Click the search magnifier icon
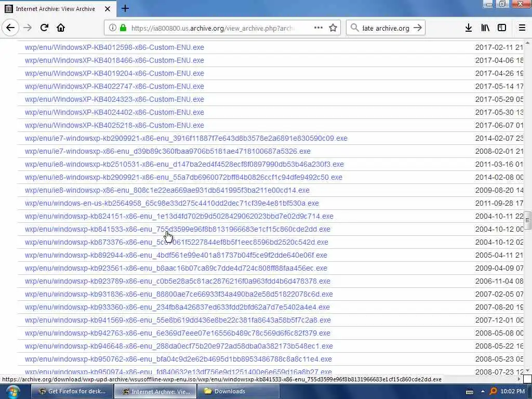The image size is (532, 399). (354, 28)
